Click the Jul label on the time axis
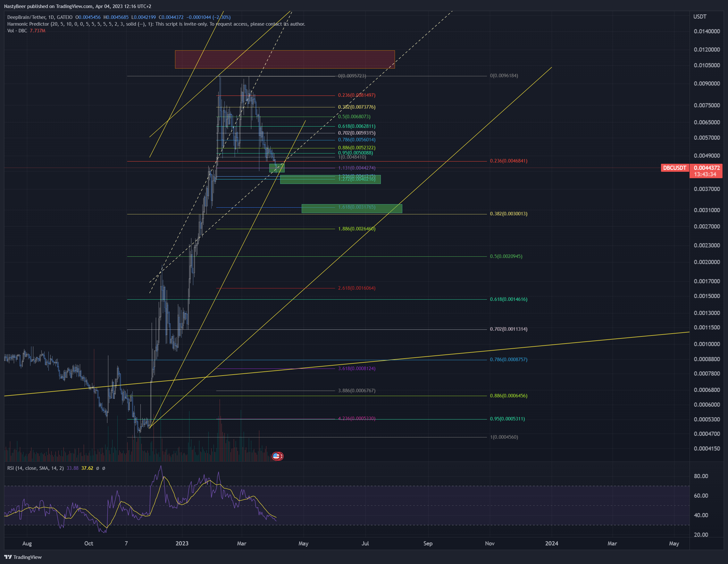The height and width of the screenshot is (564, 728). (x=365, y=543)
